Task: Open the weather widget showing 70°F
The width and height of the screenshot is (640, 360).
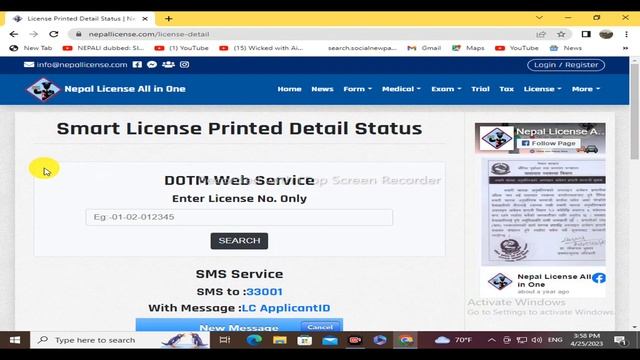Action: click(453, 340)
